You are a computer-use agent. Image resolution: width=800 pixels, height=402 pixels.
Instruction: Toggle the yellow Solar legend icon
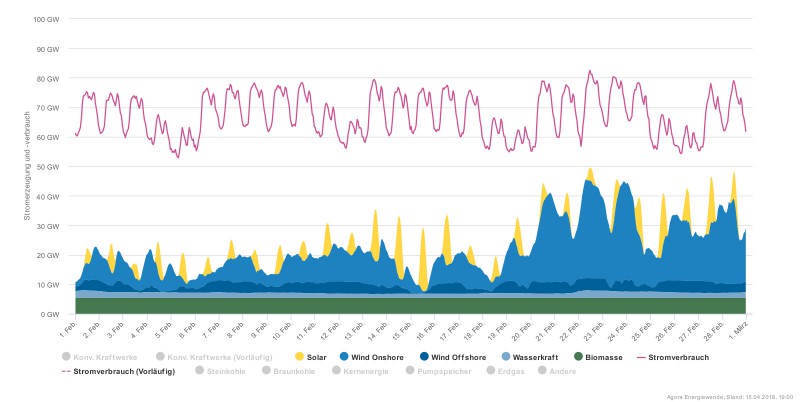tap(300, 356)
